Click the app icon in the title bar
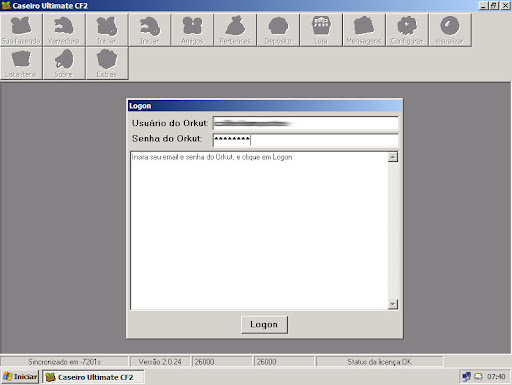This screenshot has width=512, height=385. tap(6, 6)
